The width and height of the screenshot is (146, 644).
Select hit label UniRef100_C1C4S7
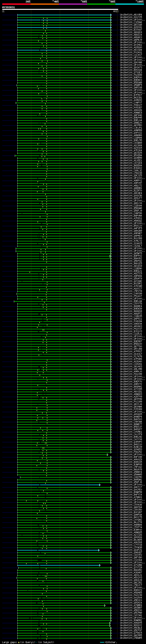pos(131,55)
